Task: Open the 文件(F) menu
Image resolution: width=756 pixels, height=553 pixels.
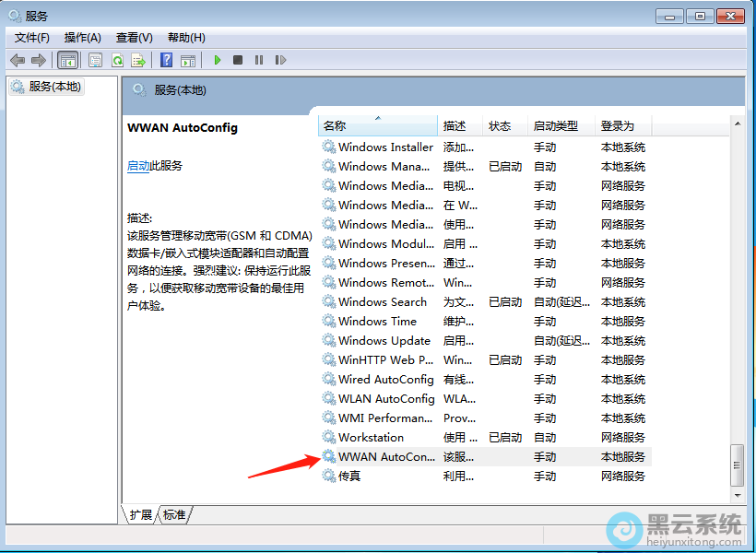Action: pos(32,38)
